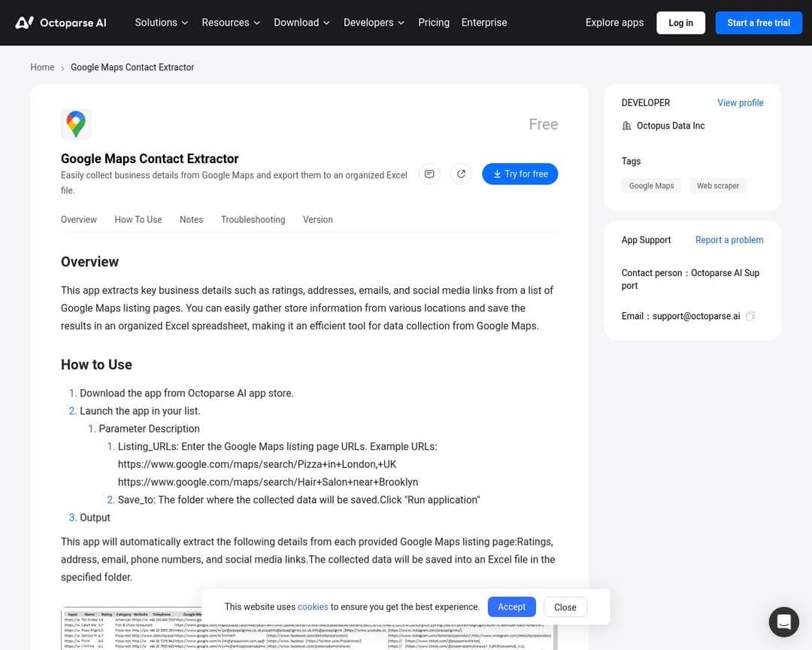The image size is (812, 650).
Task: Open the Notes tab
Action: [191, 220]
